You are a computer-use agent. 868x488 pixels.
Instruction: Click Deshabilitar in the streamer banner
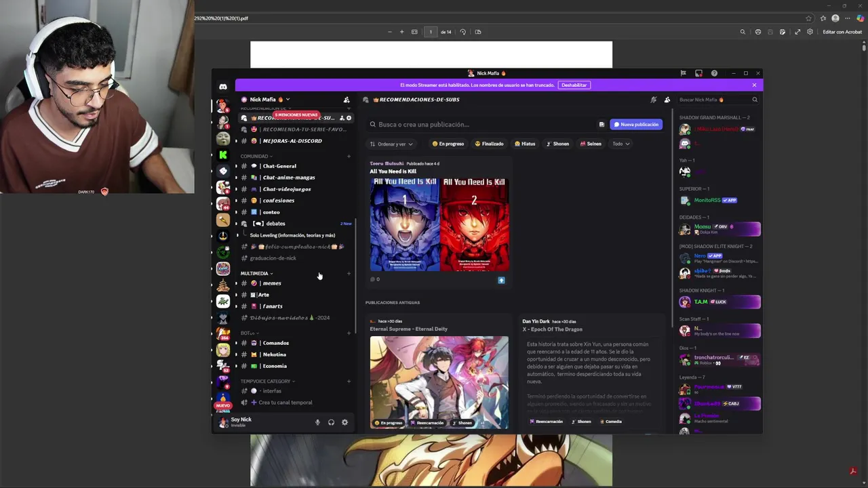(574, 85)
